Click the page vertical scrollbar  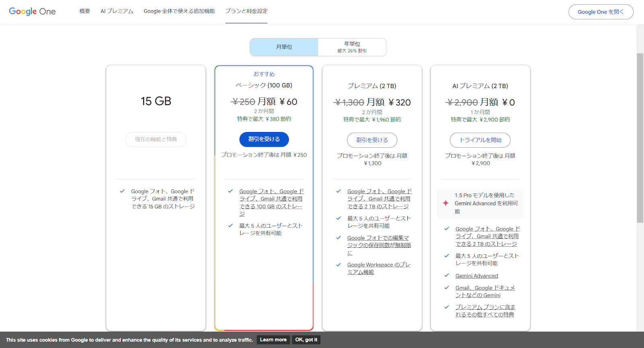point(640,138)
